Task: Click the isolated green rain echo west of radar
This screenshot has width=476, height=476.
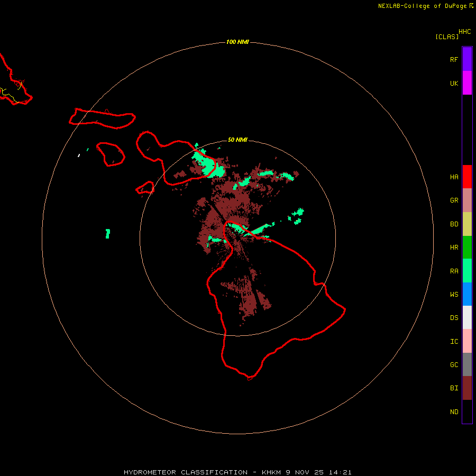Action: click(x=107, y=233)
